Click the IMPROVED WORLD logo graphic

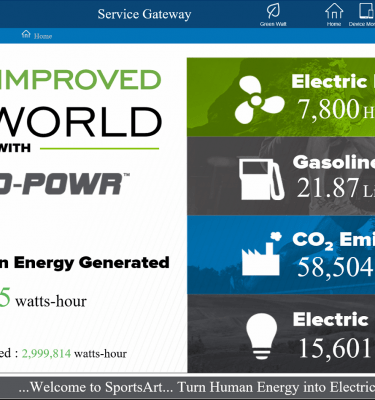81,110
